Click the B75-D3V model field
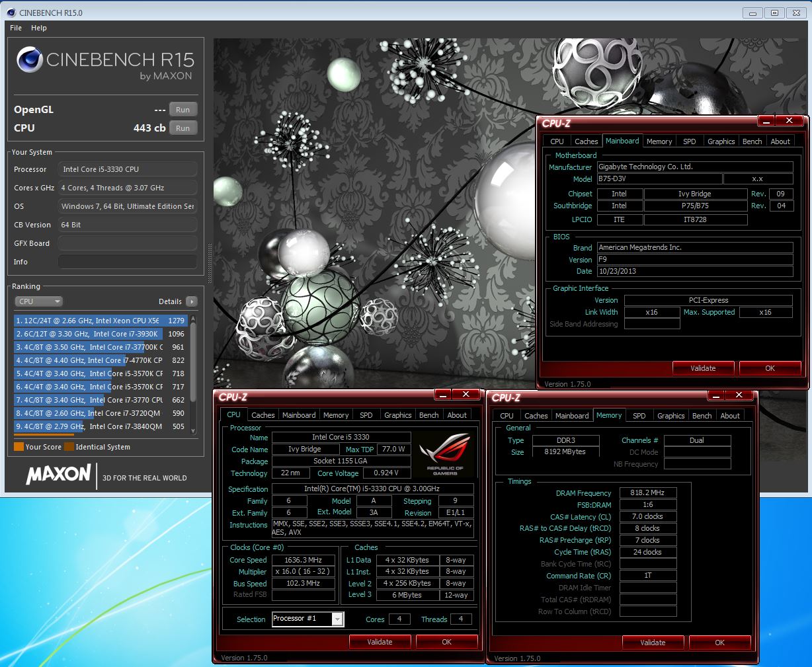This screenshot has height=667, width=812. tap(659, 179)
